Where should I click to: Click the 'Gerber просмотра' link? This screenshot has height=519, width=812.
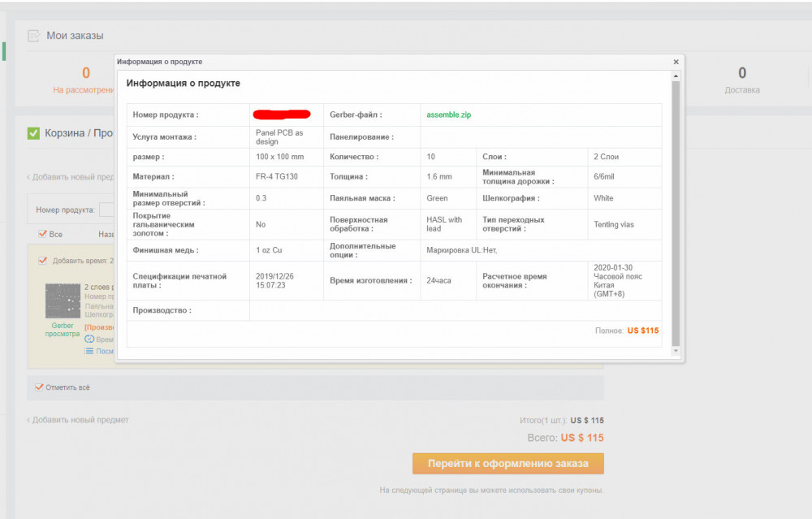pos(63,330)
